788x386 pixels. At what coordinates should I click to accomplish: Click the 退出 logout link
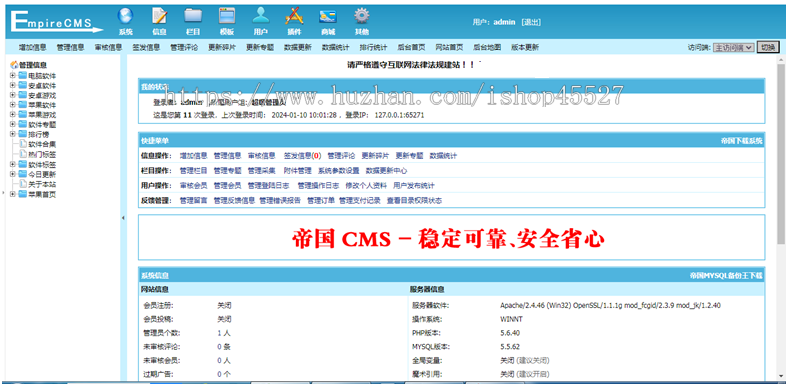tap(531, 22)
